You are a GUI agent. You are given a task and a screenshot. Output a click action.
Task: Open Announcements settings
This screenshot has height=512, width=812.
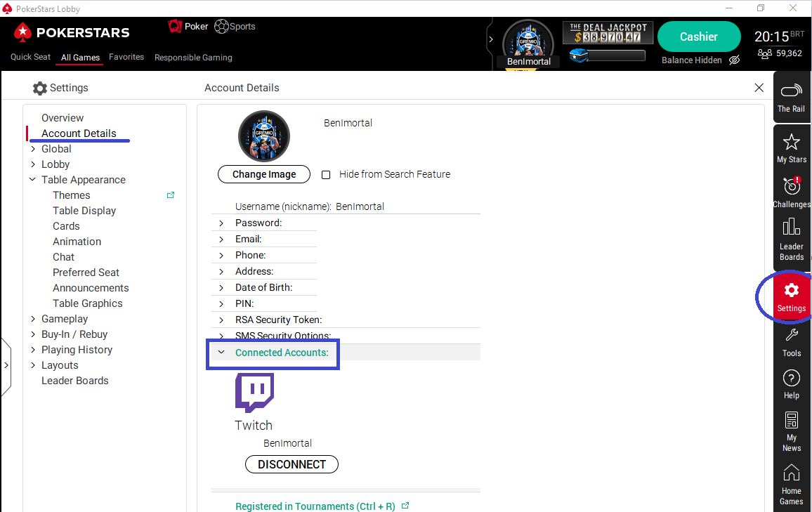click(91, 288)
